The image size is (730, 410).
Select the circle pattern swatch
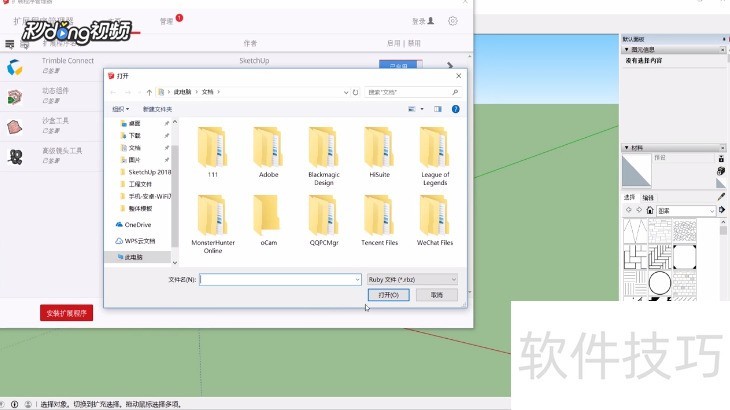coord(660,282)
